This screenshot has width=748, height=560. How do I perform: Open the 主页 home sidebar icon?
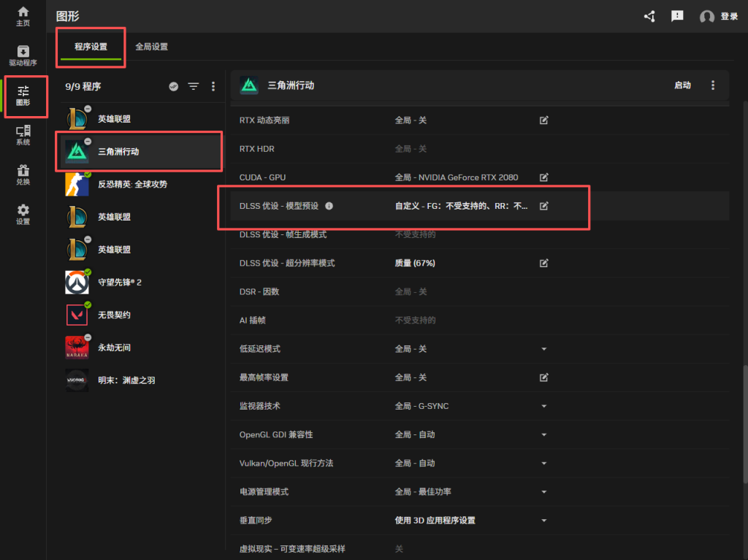pos(23,16)
